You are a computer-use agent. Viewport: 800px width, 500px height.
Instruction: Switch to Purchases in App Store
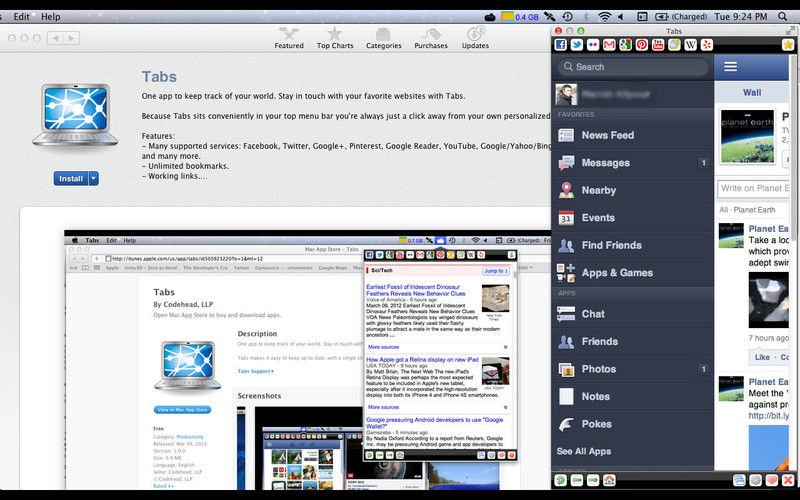(431, 38)
